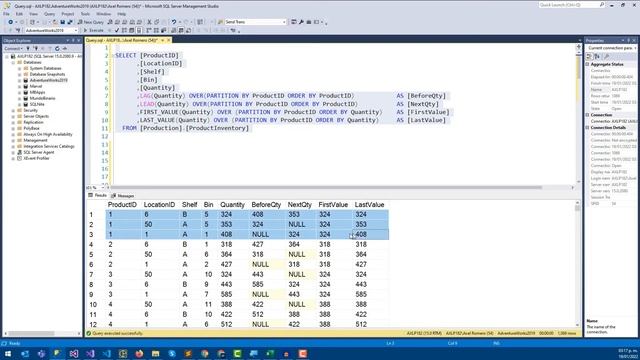Select the MundoBinario database in the tree
The width and height of the screenshot is (640, 360).
click(x=42, y=98)
